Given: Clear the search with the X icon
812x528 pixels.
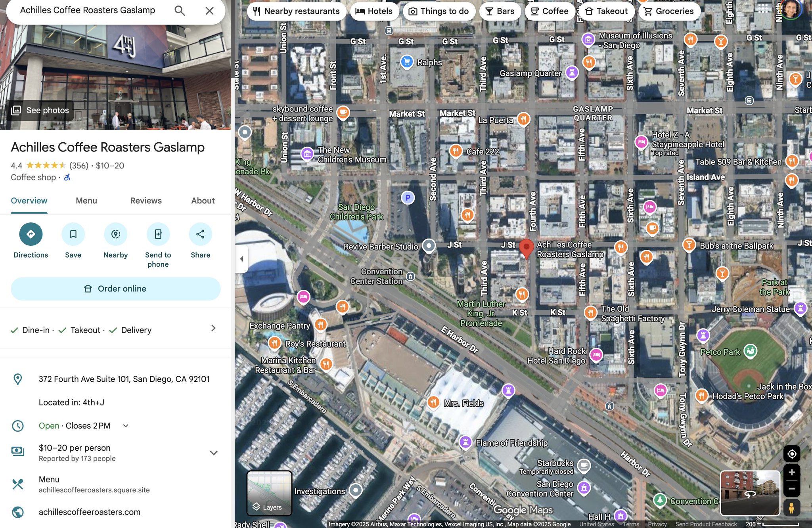Looking at the screenshot, I should coord(209,11).
